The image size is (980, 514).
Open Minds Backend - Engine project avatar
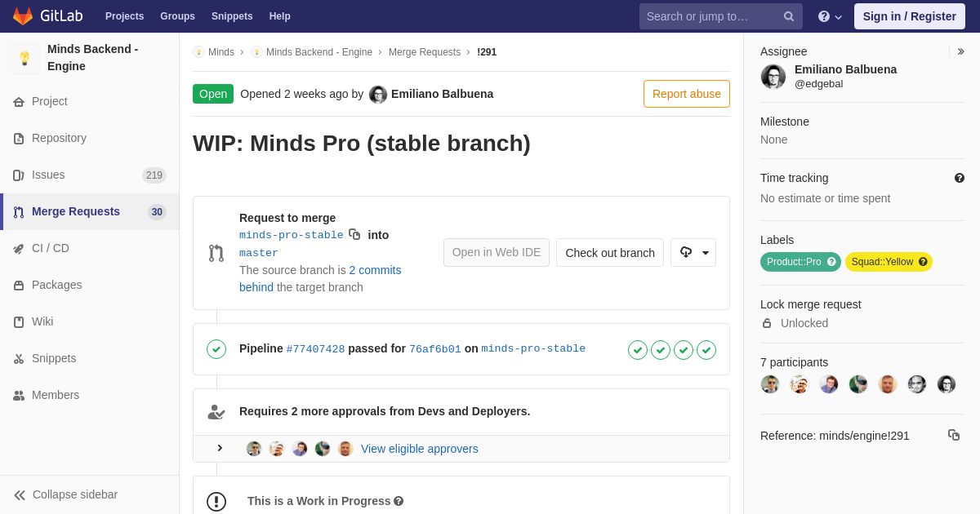coord(24,58)
